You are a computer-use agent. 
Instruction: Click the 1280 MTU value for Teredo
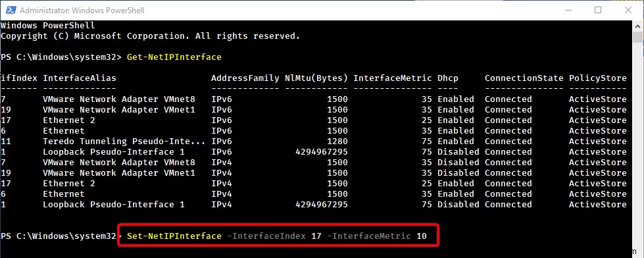[x=337, y=142]
